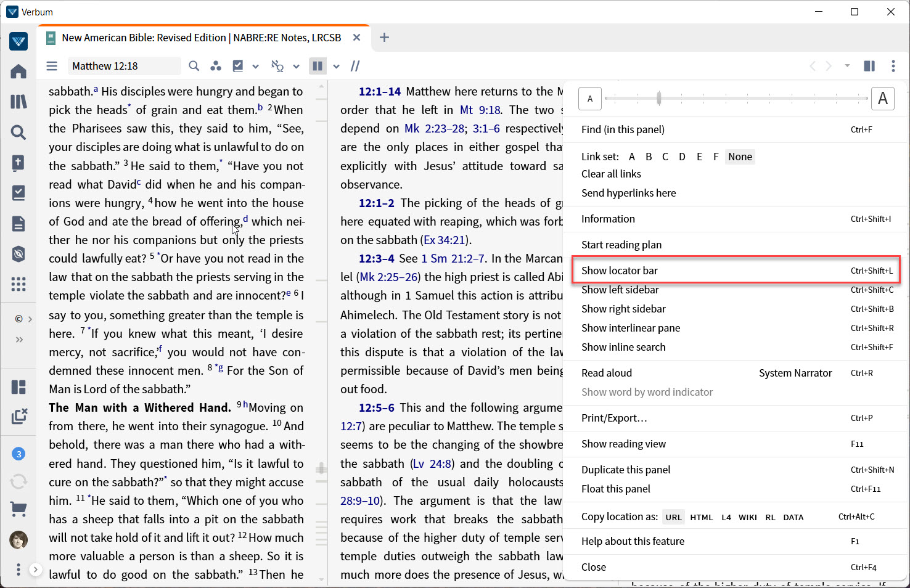Click the parallel resources slashes icon
The height and width of the screenshot is (588, 910).
pyautogui.click(x=355, y=66)
